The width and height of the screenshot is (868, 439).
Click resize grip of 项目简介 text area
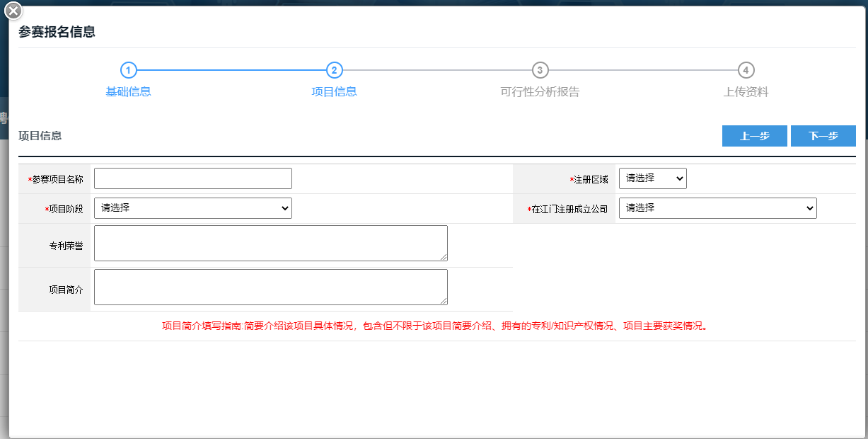[x=443, y=300]
